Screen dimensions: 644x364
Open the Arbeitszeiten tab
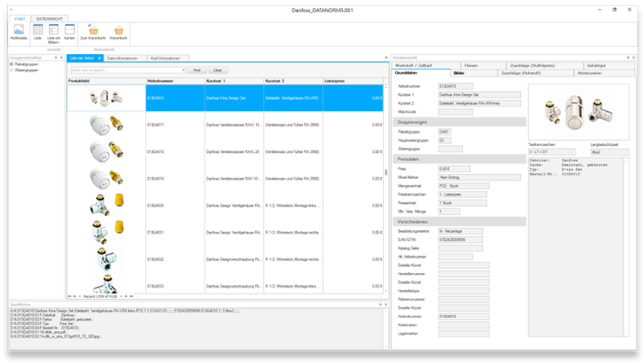tap(604, 73)
